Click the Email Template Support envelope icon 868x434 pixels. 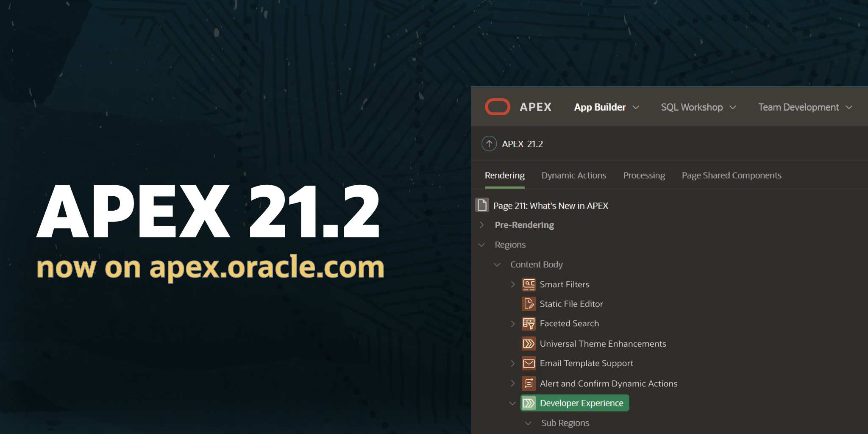pyautogui.click(x=529, y=364)
